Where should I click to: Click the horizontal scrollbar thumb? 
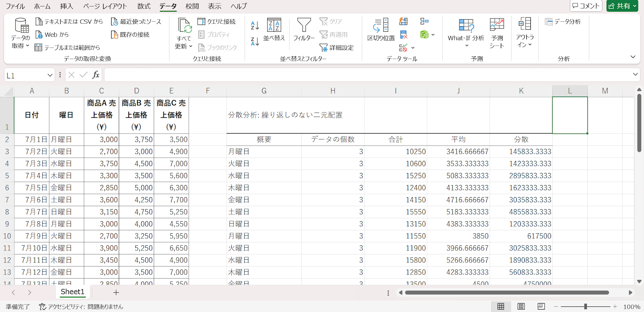pos(507,293)
